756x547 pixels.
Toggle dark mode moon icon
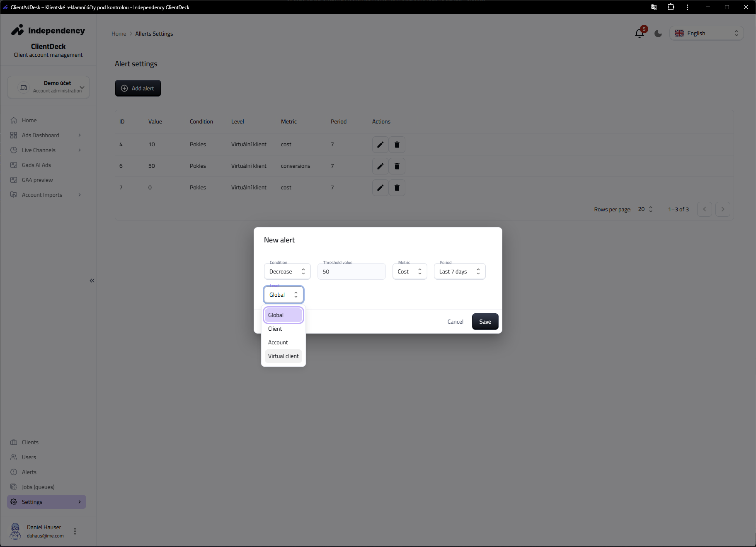click(658, 34)
